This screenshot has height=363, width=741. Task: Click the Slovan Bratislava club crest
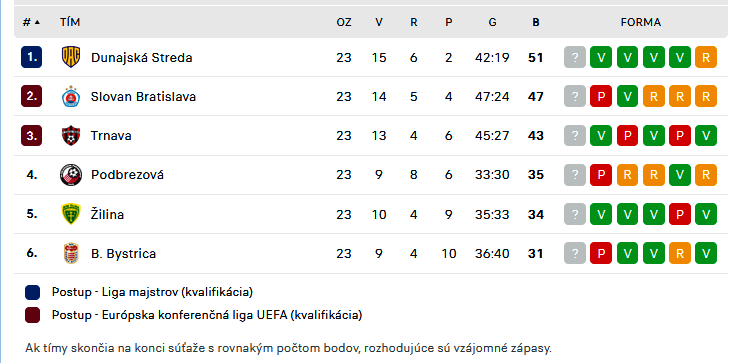[x=71, y=96]
